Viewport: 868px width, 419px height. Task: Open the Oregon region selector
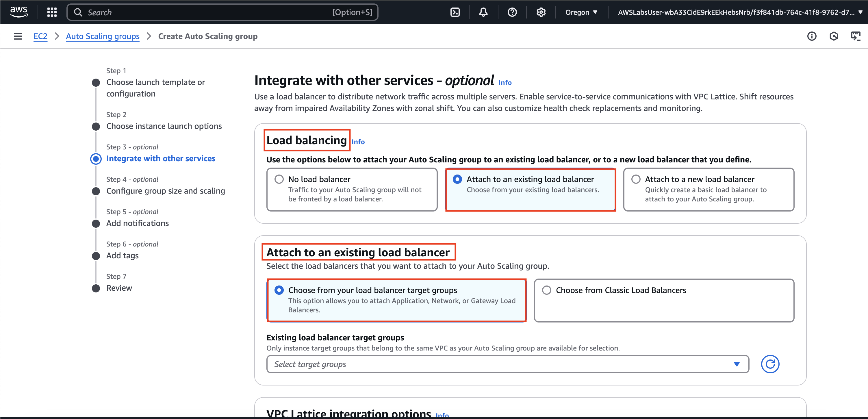click(581, 12)
